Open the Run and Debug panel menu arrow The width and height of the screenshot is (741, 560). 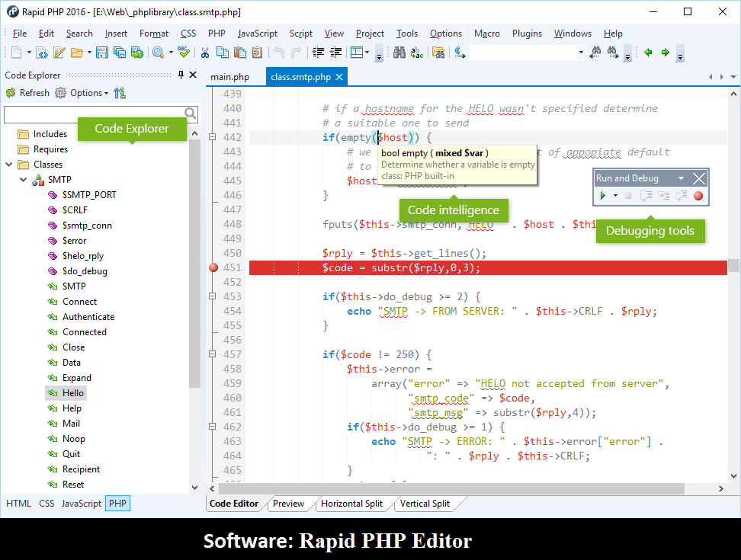[x=681, y=178]
